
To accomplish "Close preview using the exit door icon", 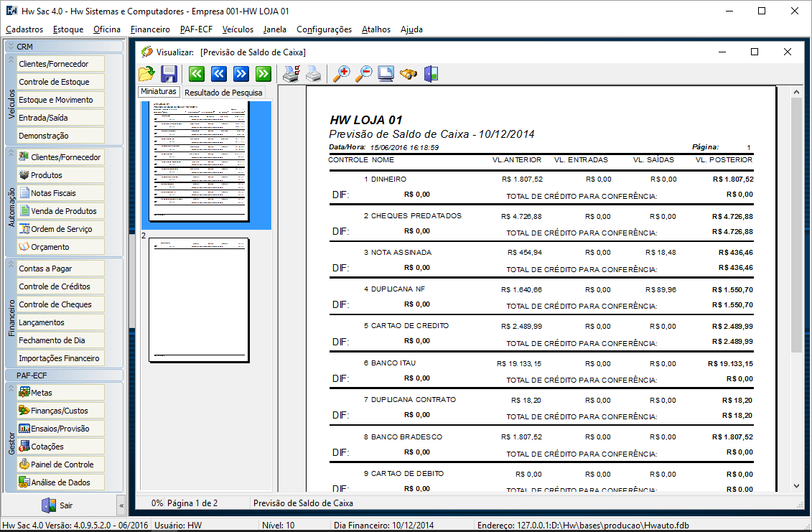I will (431, 74).
